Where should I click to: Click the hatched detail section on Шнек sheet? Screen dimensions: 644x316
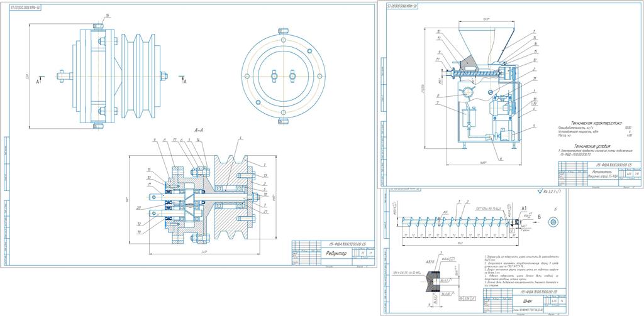click(x=433, y=281)
